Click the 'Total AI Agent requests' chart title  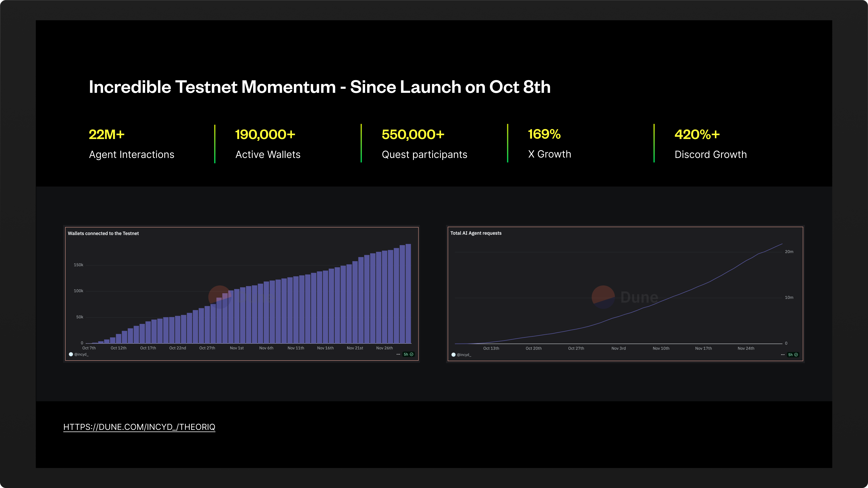[476, 233]
